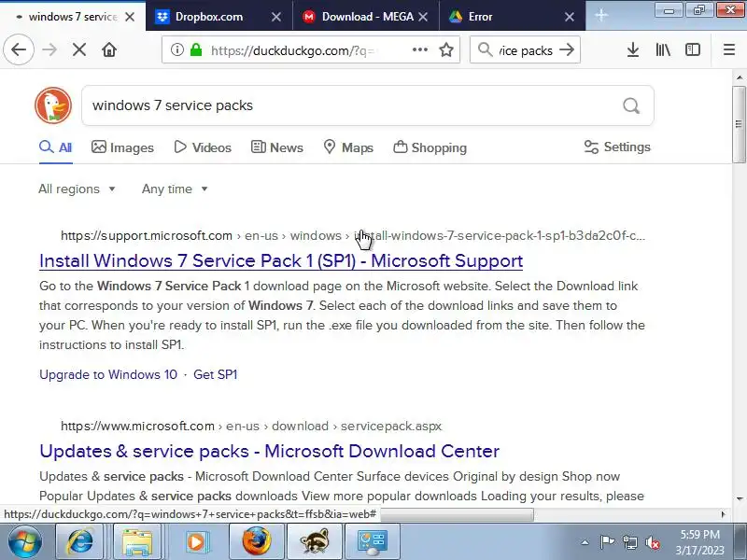Submit search with the go arrow
747x560 pixels.
pyautogui.click(x=567, y=49)
